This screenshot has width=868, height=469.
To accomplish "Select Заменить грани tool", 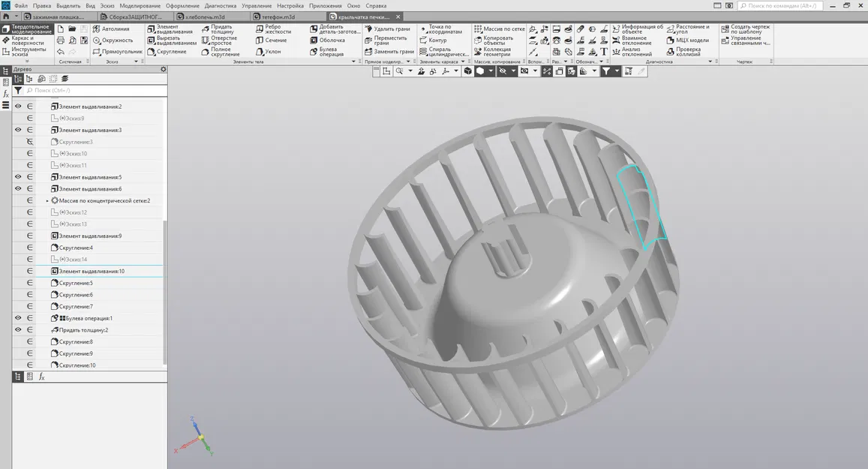I will (x=389, y=52).
